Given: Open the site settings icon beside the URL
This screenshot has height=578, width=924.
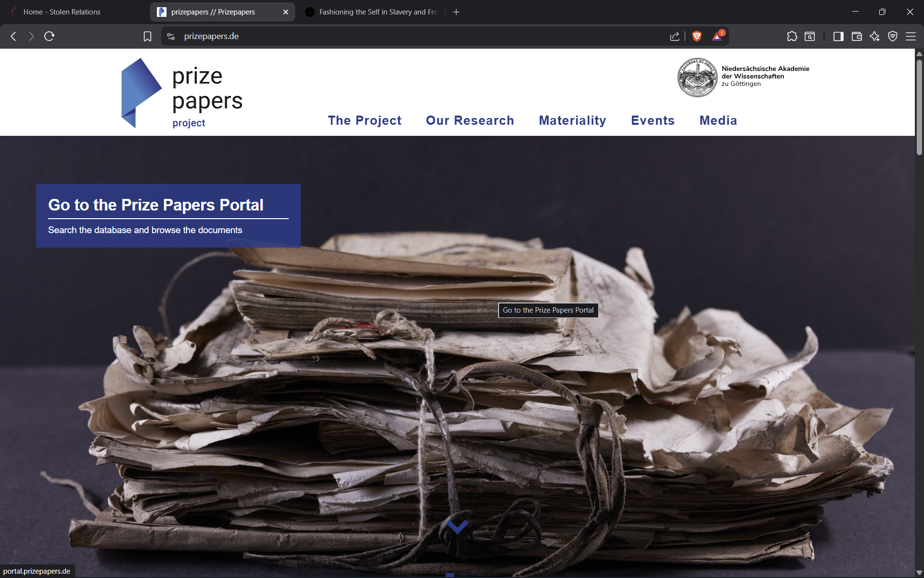Looking at the screenshot, I should click(x=170, y=36).
